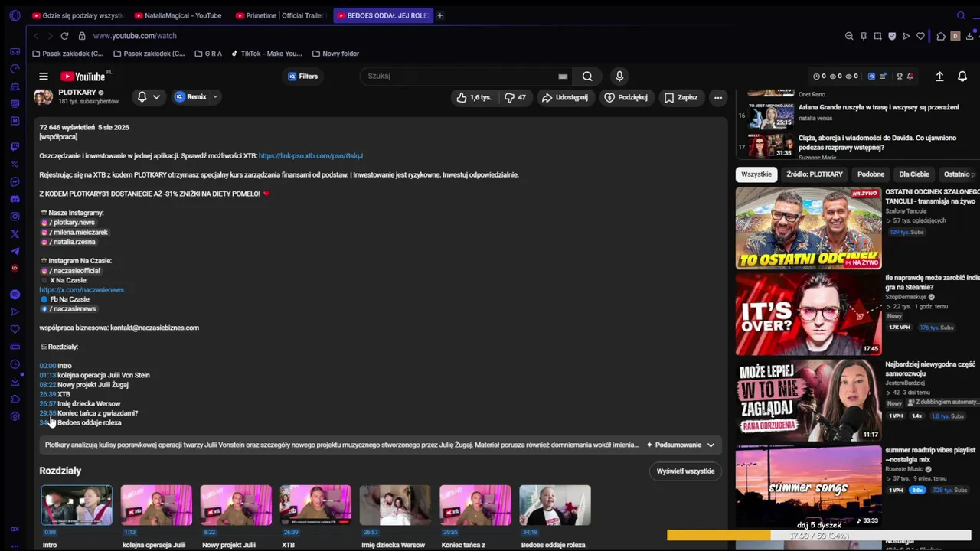Viewport: 980px width, 551px height.
Task: Open browser history clock in sidebar
Action: pos(15,364)
